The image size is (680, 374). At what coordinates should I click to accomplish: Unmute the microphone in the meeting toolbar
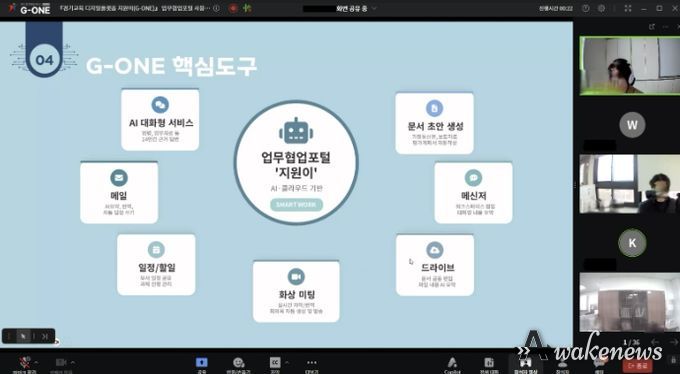[26, 362]
